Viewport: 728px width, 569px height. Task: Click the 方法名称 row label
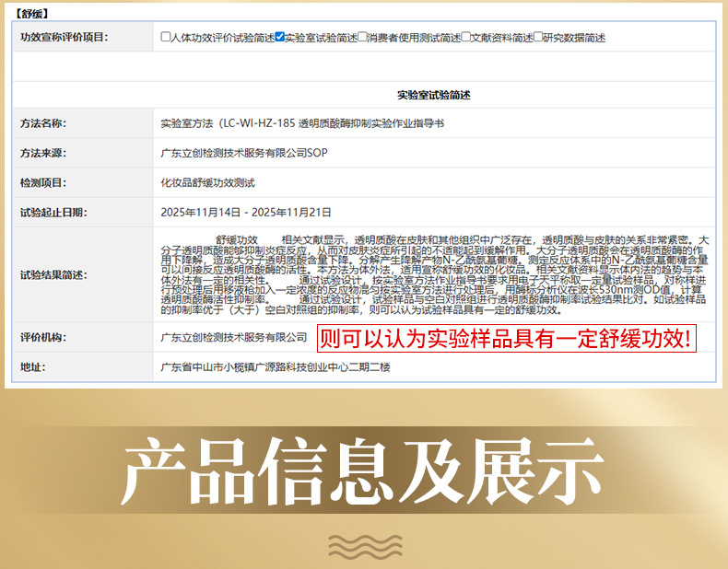43,123
